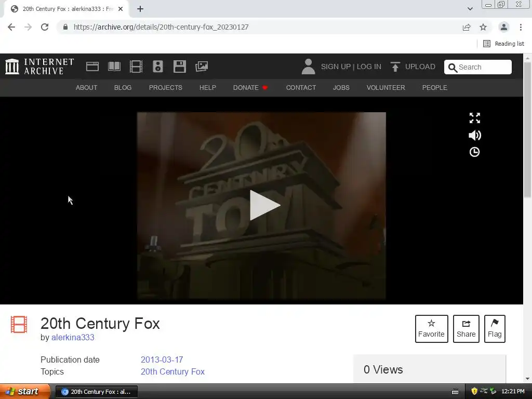Click the 0 Views text
Viewport: 532px width, 399px height.
pyautogui.click(x=383, y=369)
